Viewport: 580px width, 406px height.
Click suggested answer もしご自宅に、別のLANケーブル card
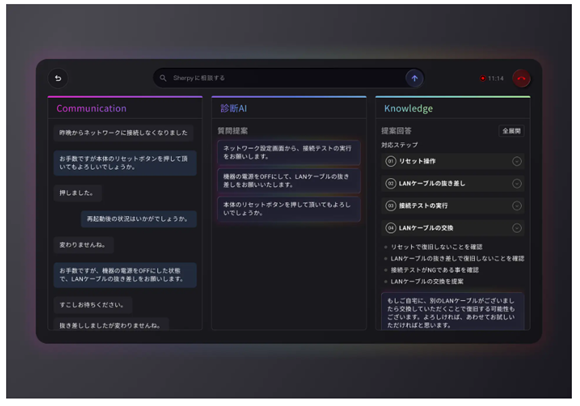[x=453, y=311]
